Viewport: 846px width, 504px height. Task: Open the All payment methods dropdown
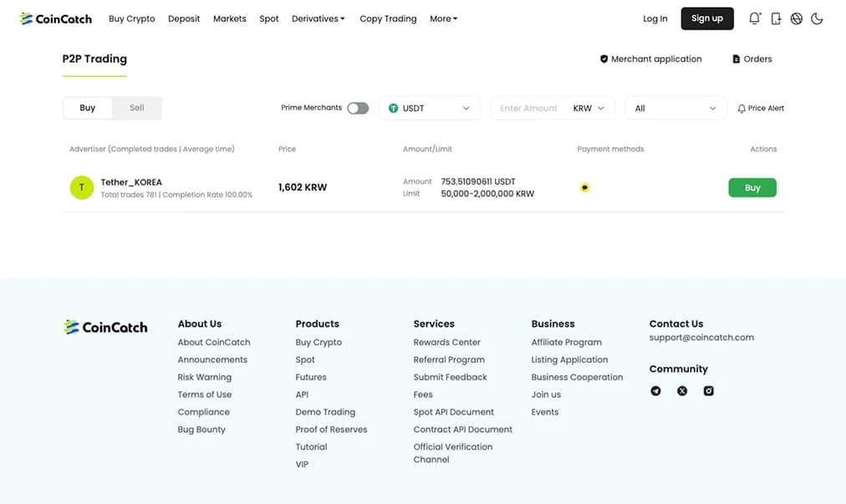675,108
